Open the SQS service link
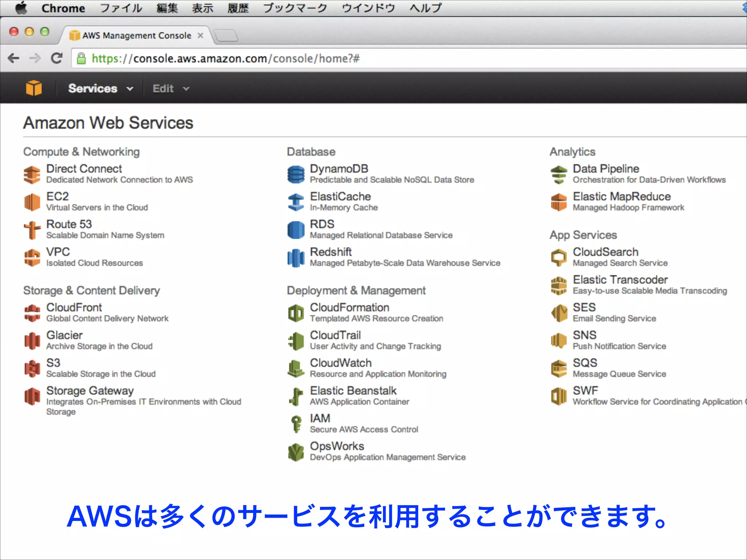Screen dimensions: 747x560 click(x=585, y=363)
